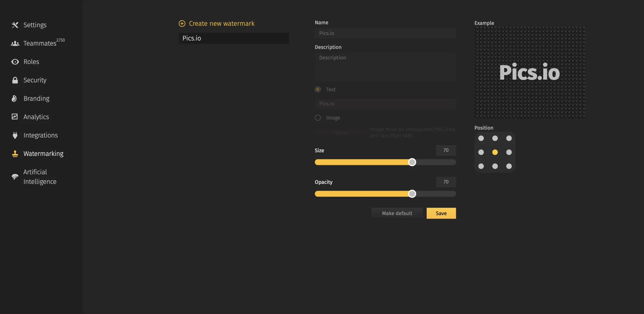Click the plus icon for new watermark

[182, 24]
